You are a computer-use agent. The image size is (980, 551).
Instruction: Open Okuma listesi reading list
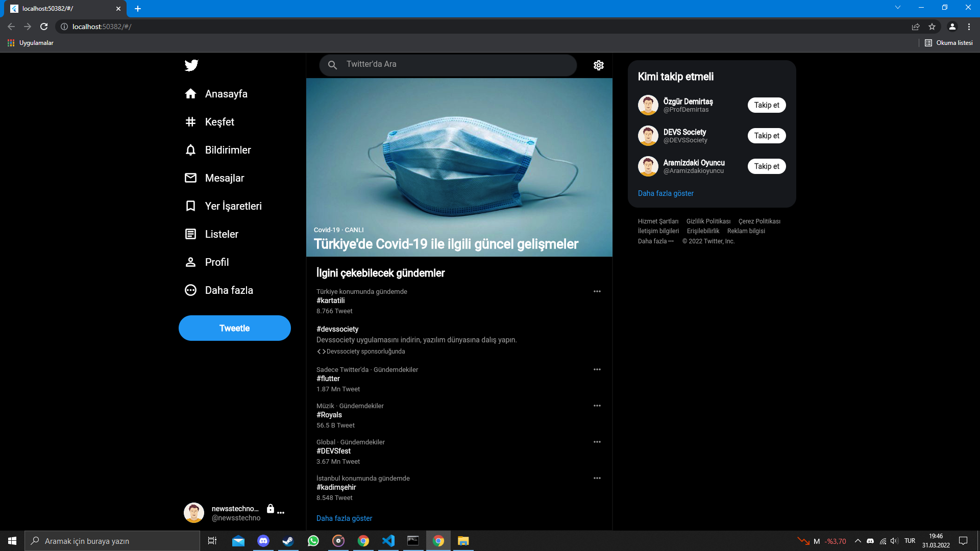(x=949, y=43)
